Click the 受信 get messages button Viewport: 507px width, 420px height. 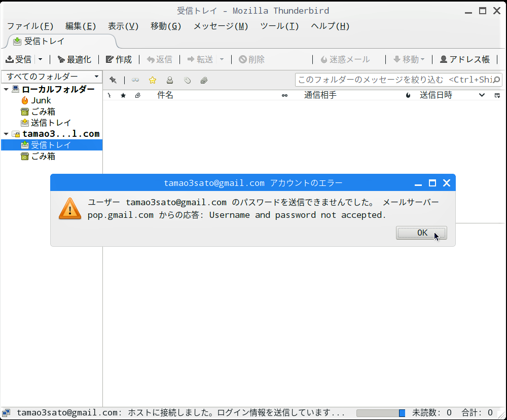(x=19, y=59)
